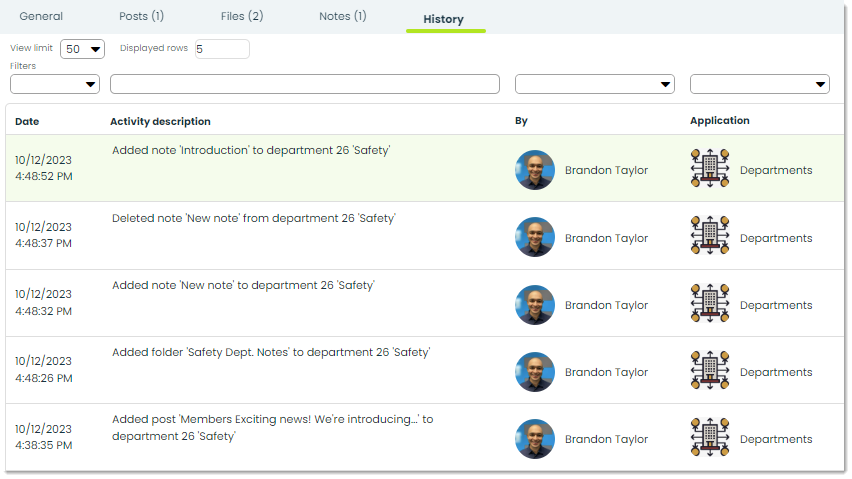
Task: Click Brandon Taylor avatar in last row
Action: pos(535,439)
